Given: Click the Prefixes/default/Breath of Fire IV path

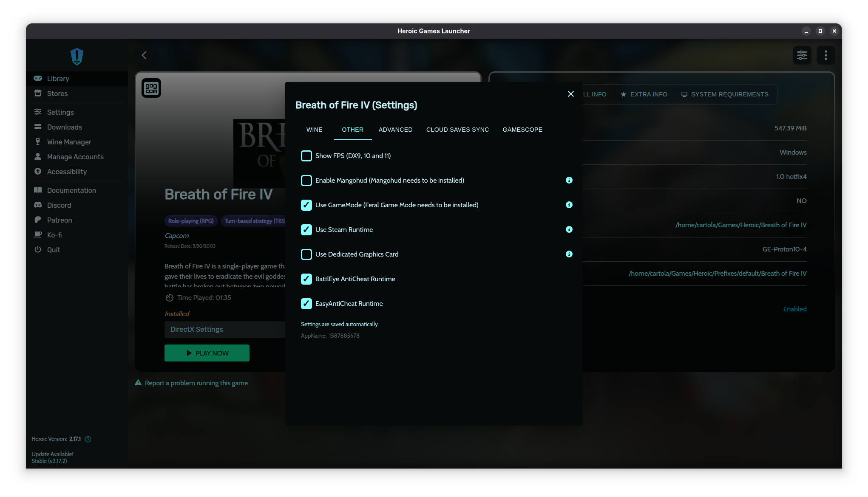Looking at the screenshot, I should click(718, 273).
